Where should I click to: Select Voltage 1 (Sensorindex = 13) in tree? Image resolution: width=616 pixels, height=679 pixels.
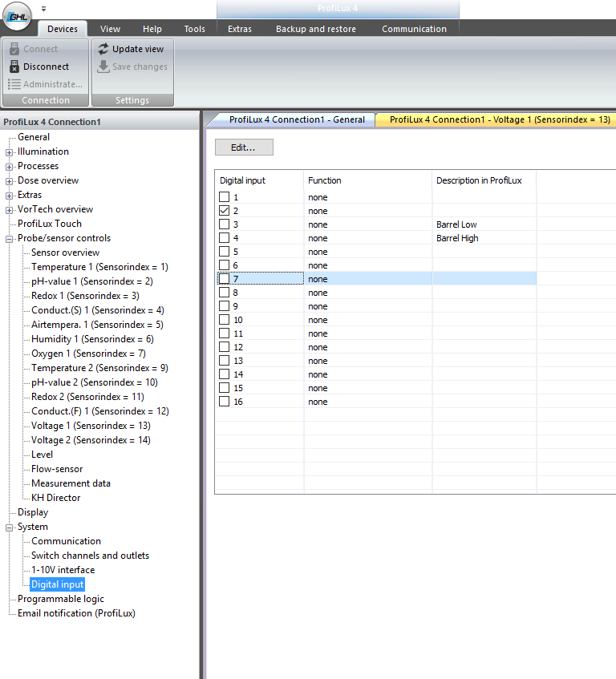pos(91,426)
